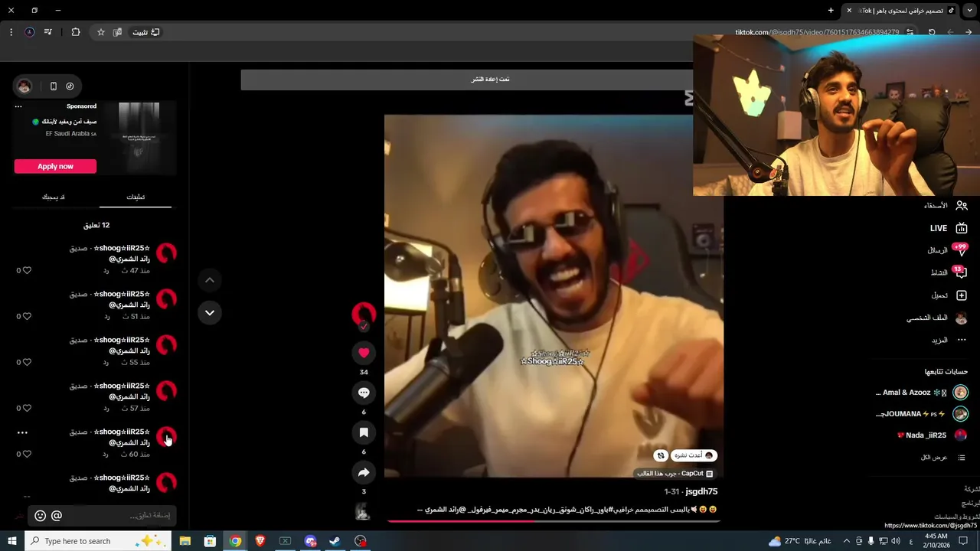Open new browser tab with plus
The image size is (980, 551).
[x=831, y=10]
